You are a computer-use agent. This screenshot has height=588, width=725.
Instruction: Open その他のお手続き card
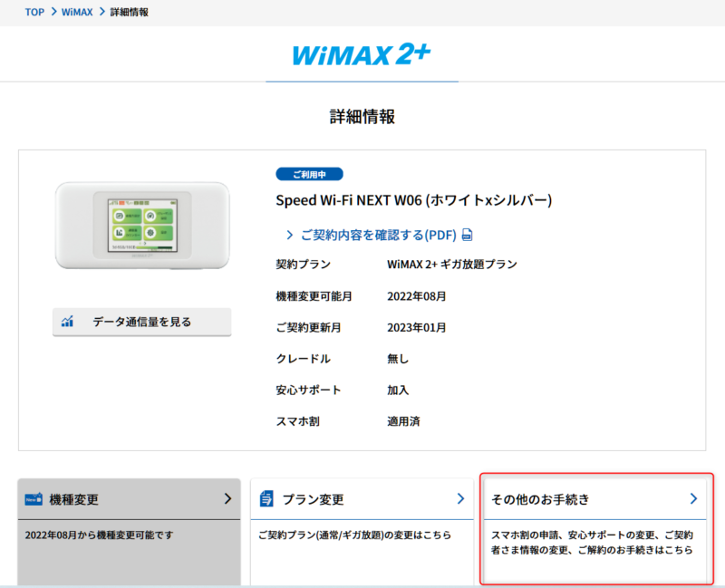pyautogui.click(x=595, y=532)
